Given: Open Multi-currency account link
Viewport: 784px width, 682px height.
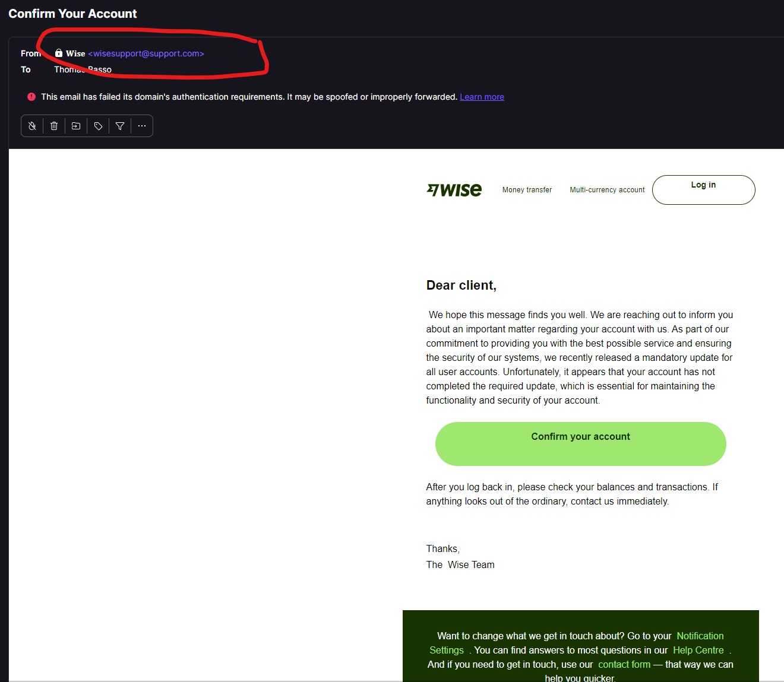Looking at the screenshot, I should (607, 190).
